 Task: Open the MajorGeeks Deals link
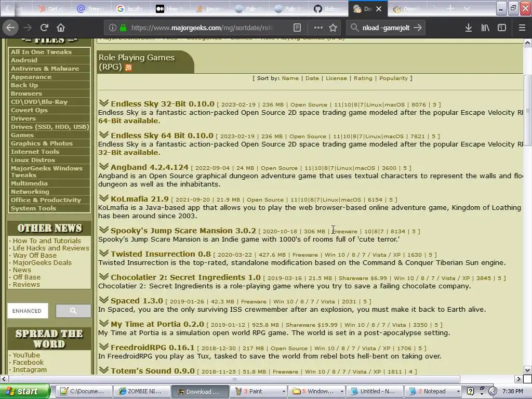[42, 262]
